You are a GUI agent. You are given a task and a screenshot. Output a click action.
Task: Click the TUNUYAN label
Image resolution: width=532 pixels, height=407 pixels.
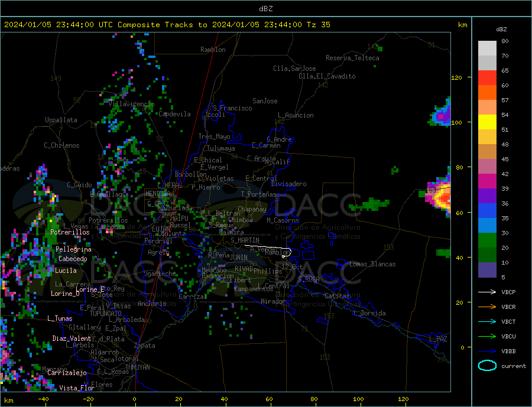coord(137,367)
